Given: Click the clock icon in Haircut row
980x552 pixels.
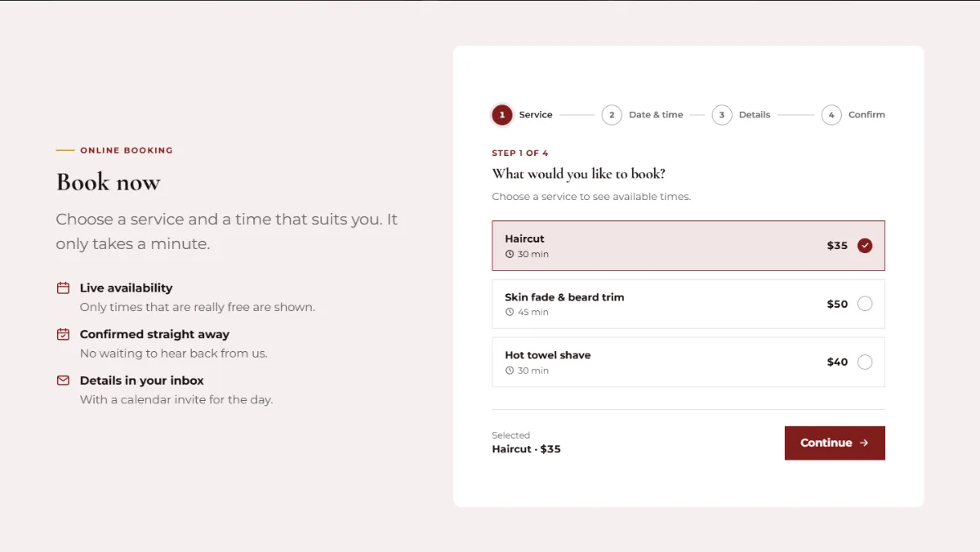Looking at the screenshot, I should 510,254.
